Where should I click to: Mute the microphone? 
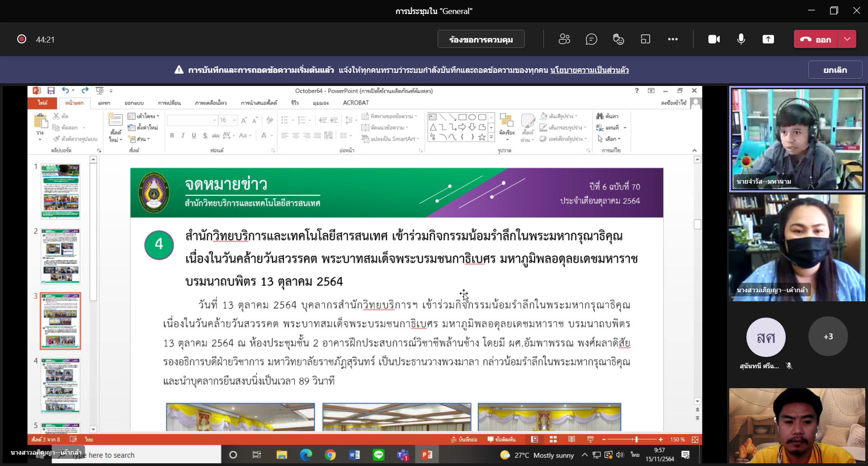click(x=741, y=39)
